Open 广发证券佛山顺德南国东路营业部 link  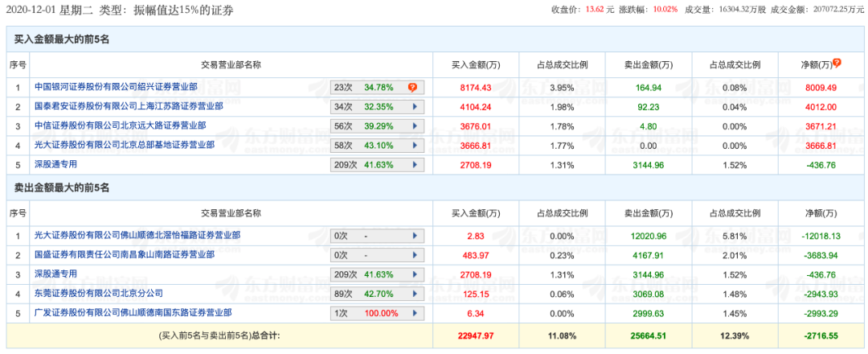[133, 313]
